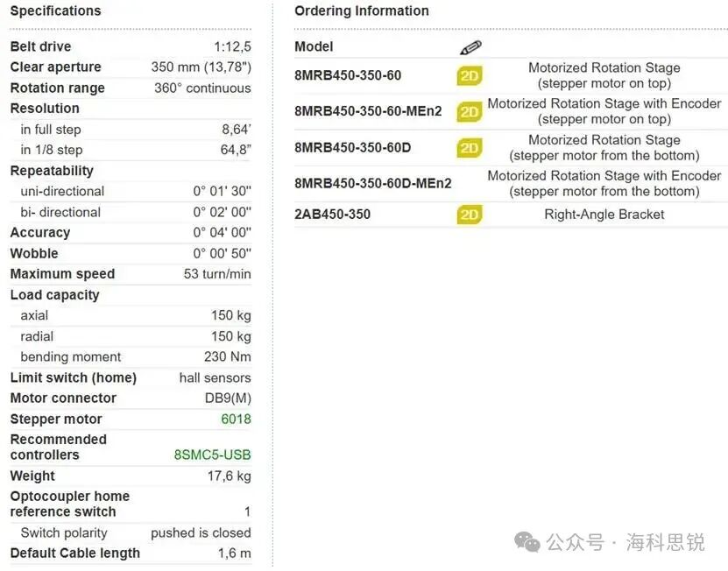Select model 8MRB450-350-60
The height and width of the screenshot is (571, 728).
[x=348, y=75]
